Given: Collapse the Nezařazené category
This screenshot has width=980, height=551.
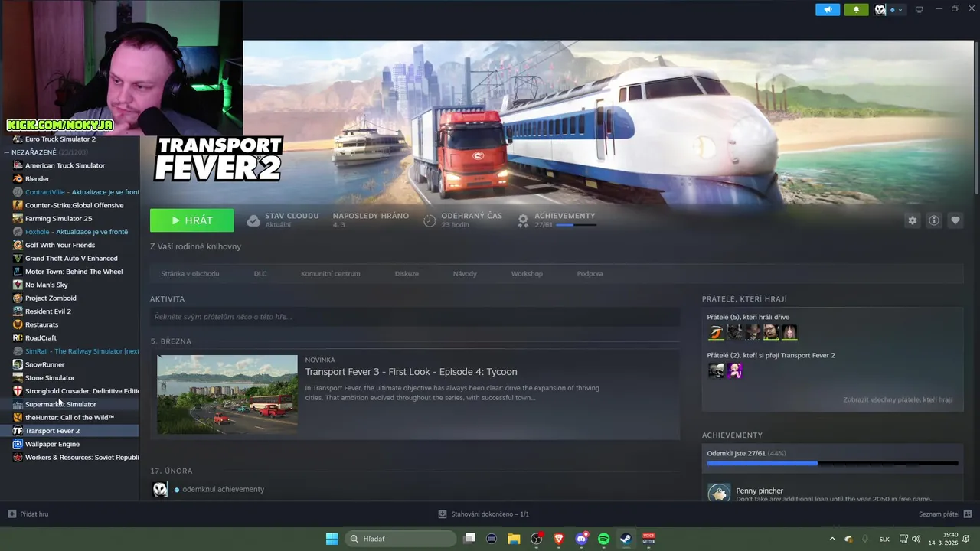Looking at the screenshot, I should coord(7,152).
